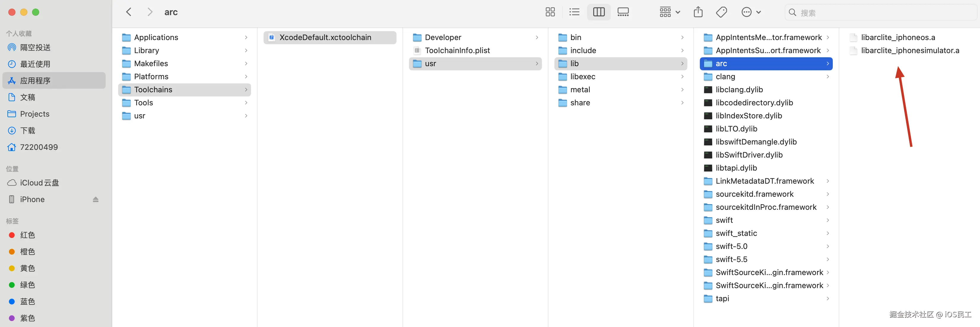980x327 pixels.
Task: Go back with the back arrow
Action: point(129,12)
